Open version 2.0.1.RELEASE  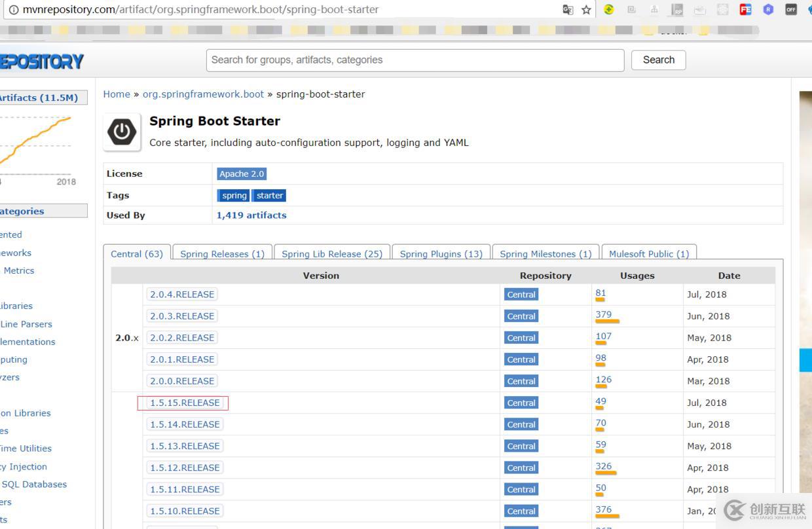pos(182,359)
